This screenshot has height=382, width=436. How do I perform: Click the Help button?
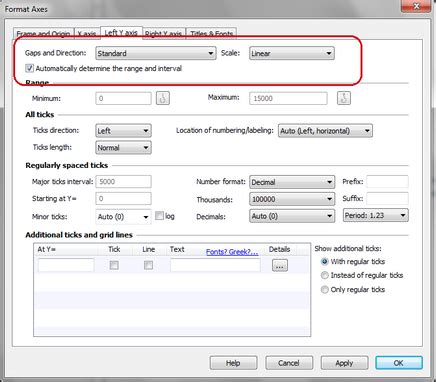click(x=233, y=363)
